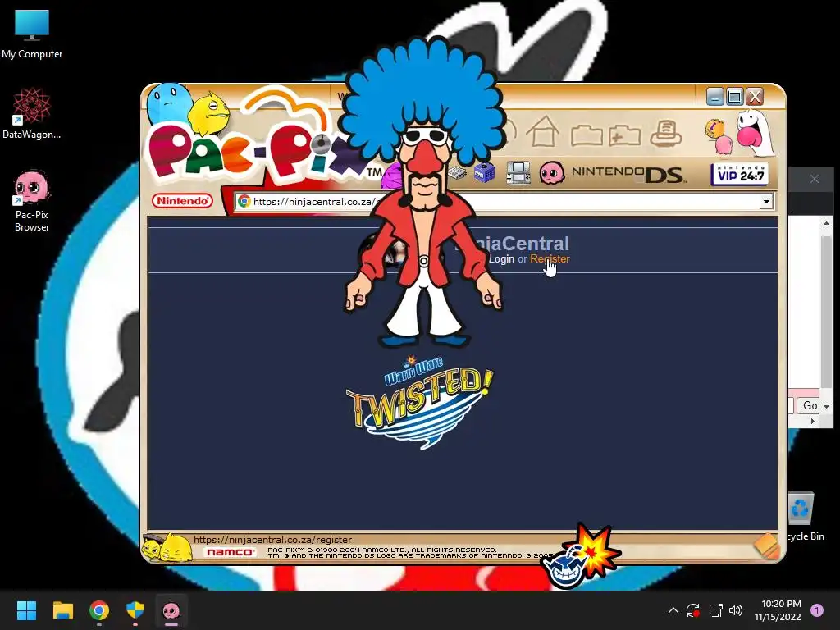The width and height of the screenshot is (840, 630).
Task: Close the tab in the background window
Action: point(815,179)
